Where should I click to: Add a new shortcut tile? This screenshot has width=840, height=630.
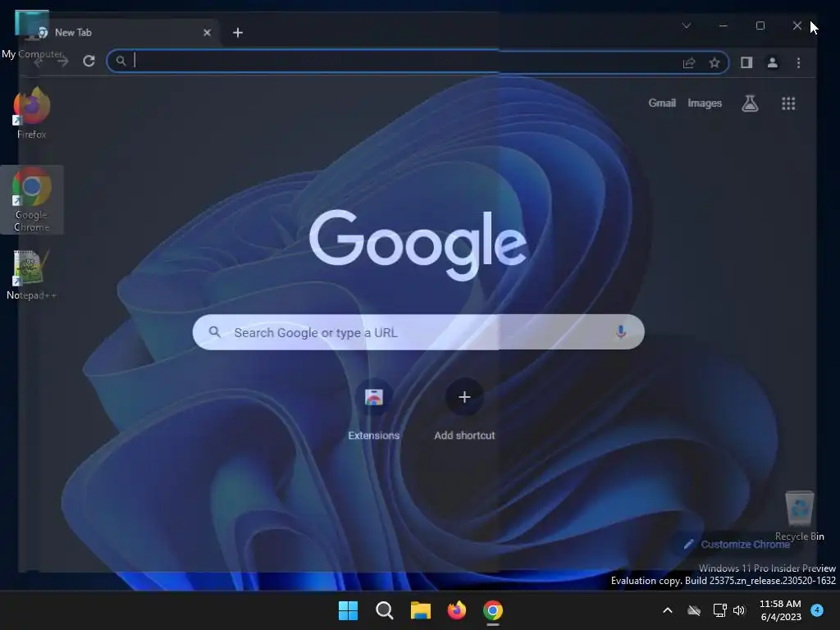tap(464, 410)
